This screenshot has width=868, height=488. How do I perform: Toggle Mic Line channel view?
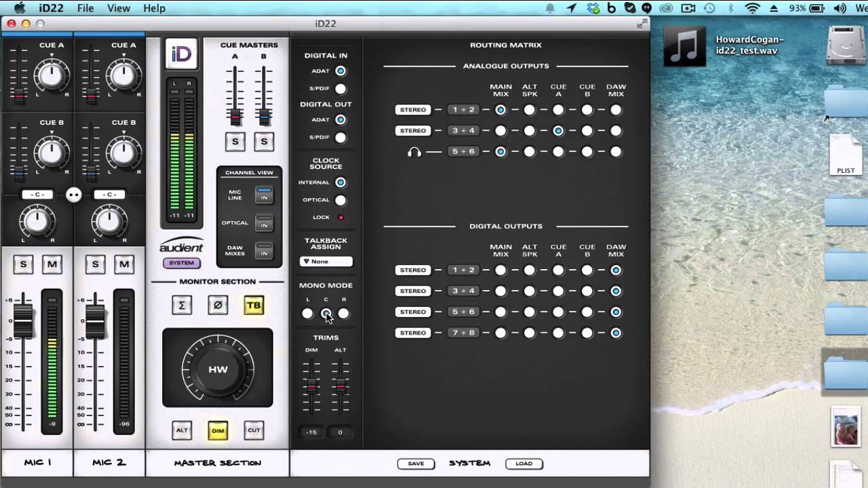click(264, 195)
